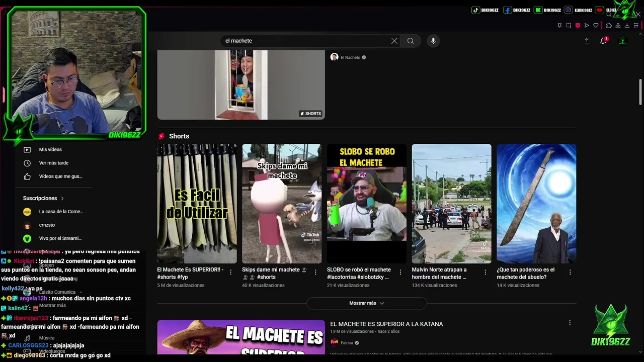
Task: Open 'Malvin Norte atrapan a hombre' short title
Action: [x=439, y=274]
